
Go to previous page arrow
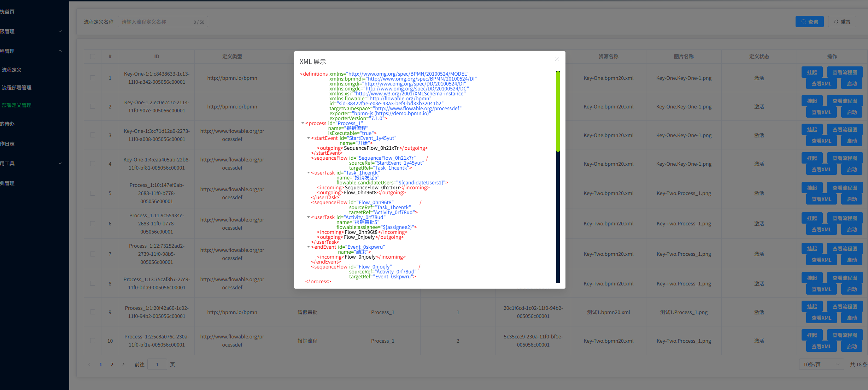point(89,364)
